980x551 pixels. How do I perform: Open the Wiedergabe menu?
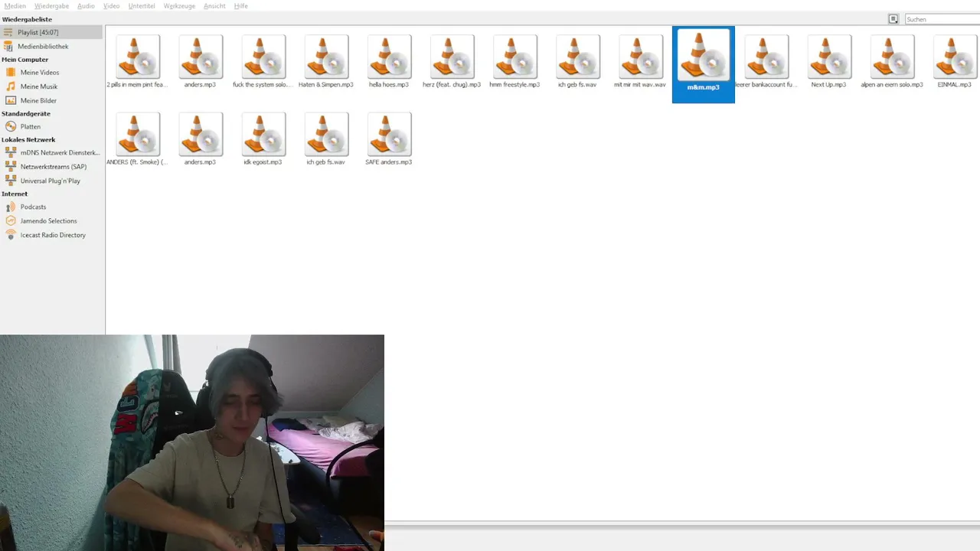[x=52, y=6]
